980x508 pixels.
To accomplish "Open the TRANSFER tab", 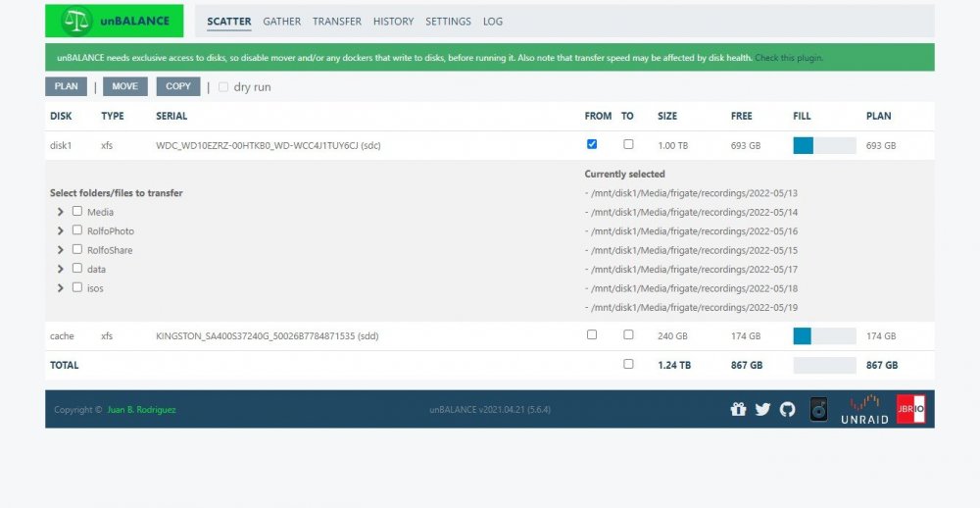I will coord(337,22).
